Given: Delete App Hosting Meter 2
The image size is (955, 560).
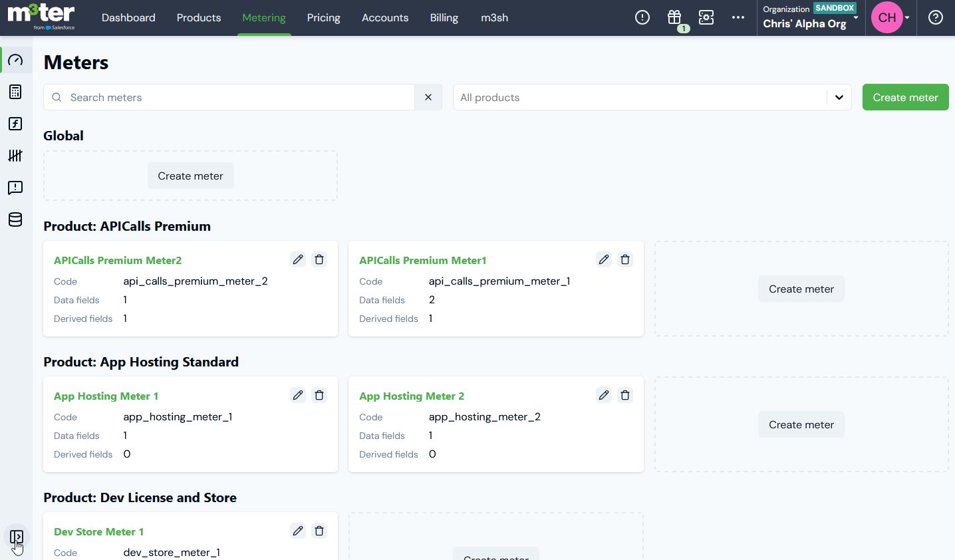Looking at the screenshot, I should click(x=625, y=395).
